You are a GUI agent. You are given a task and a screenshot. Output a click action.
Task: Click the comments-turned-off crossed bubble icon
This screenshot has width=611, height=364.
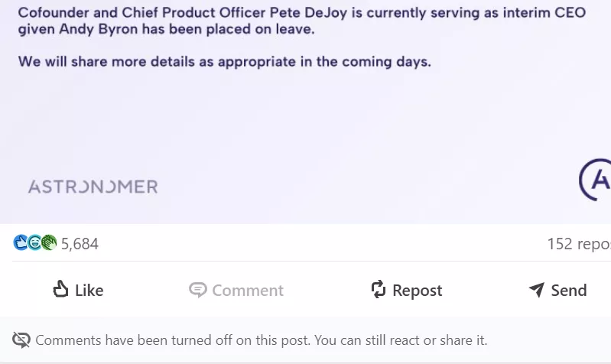21,340
